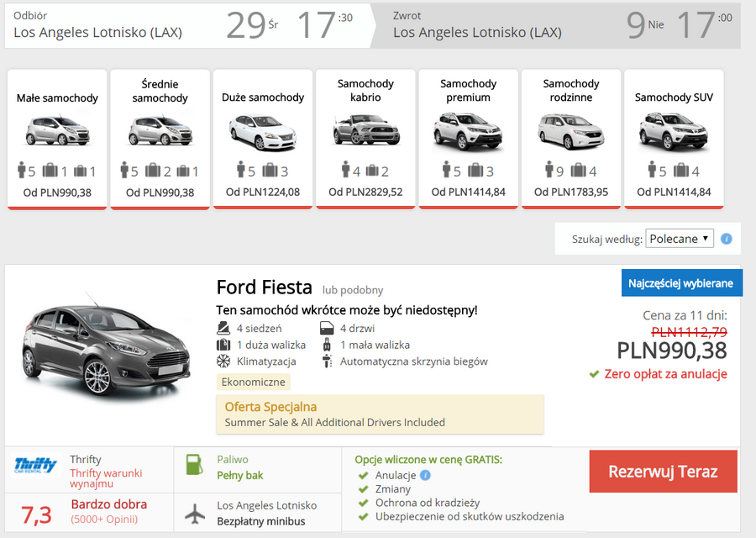Click Od PLN2829,52 price on kabrio card

(x=365, y=192)
